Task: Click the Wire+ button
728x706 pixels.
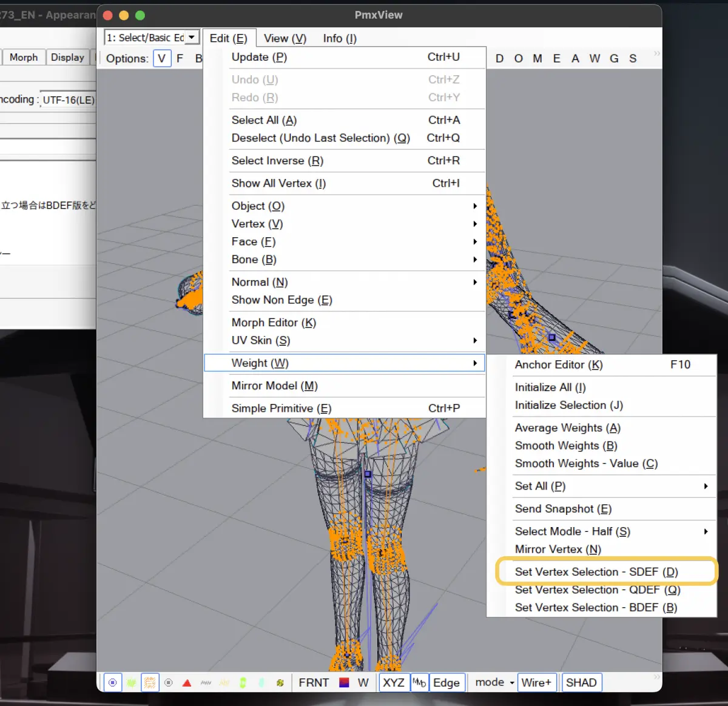Action: (x=536, y=683)
